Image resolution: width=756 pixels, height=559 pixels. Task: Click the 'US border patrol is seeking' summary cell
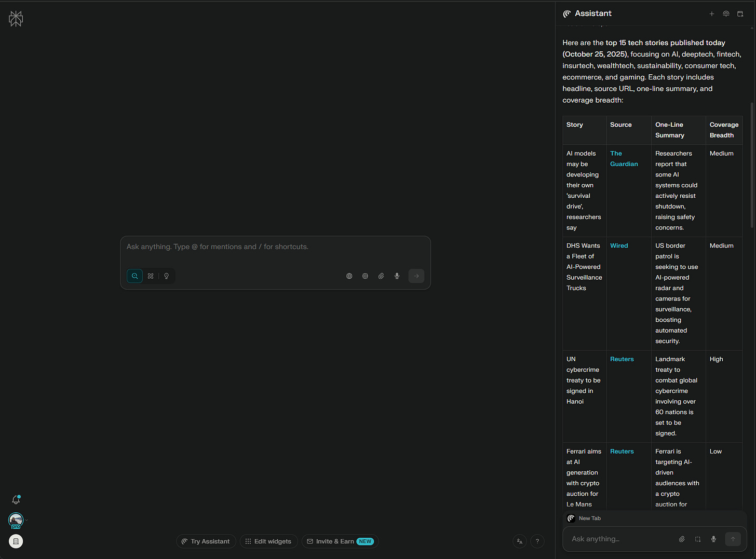tap(678, 293)
